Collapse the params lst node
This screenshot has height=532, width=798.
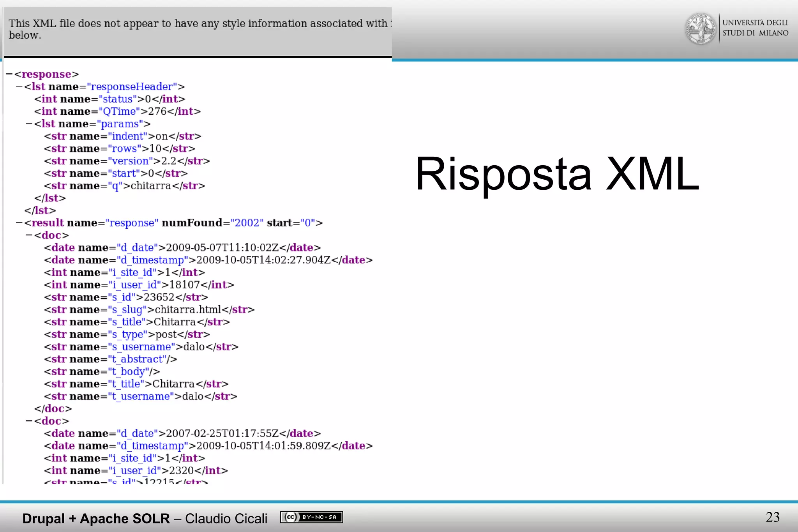(29, 124)
